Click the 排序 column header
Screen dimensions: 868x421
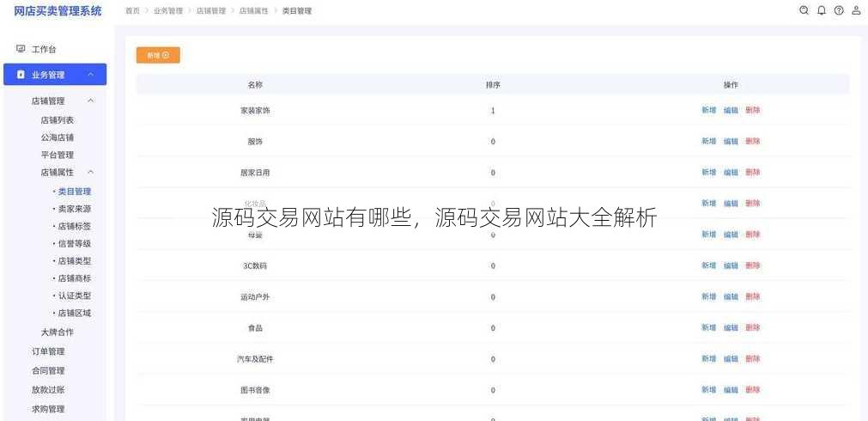[x=493, y=85]
